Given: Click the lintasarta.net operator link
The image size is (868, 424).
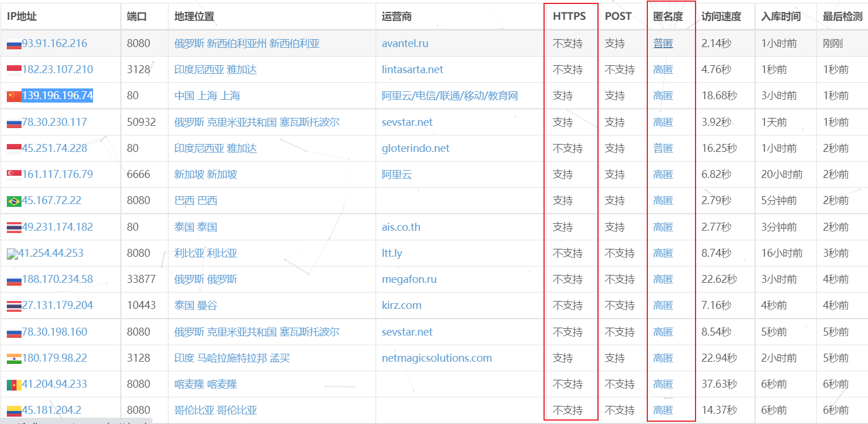Looking at the screenshot, I should 412,69.
